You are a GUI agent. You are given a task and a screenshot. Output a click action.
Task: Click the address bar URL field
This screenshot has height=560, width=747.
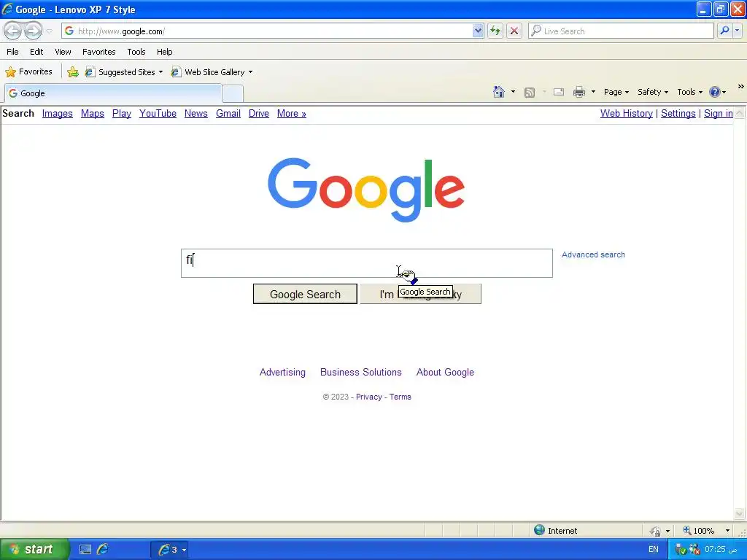click(271, 31)
